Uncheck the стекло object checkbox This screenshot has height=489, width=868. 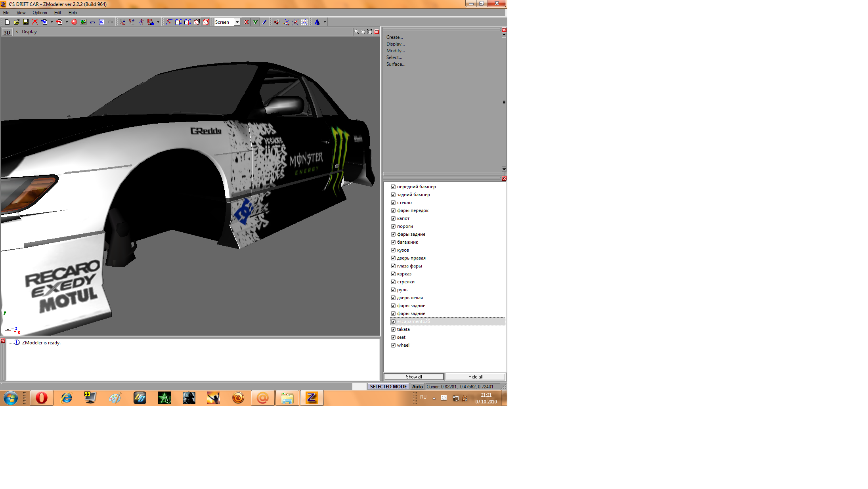[393, 202]
